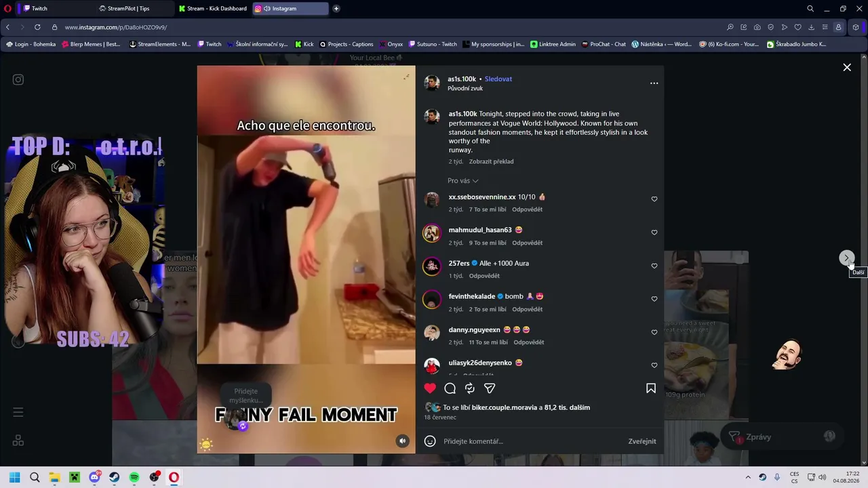This screenshot has width=868, height=488.
Task: View likes count '81,2 tis. dalším'
Action: [x=567, y=407]
